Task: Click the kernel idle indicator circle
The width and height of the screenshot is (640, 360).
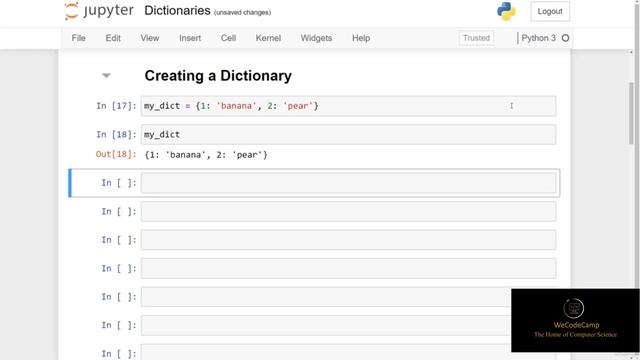Action: (565, 38)
